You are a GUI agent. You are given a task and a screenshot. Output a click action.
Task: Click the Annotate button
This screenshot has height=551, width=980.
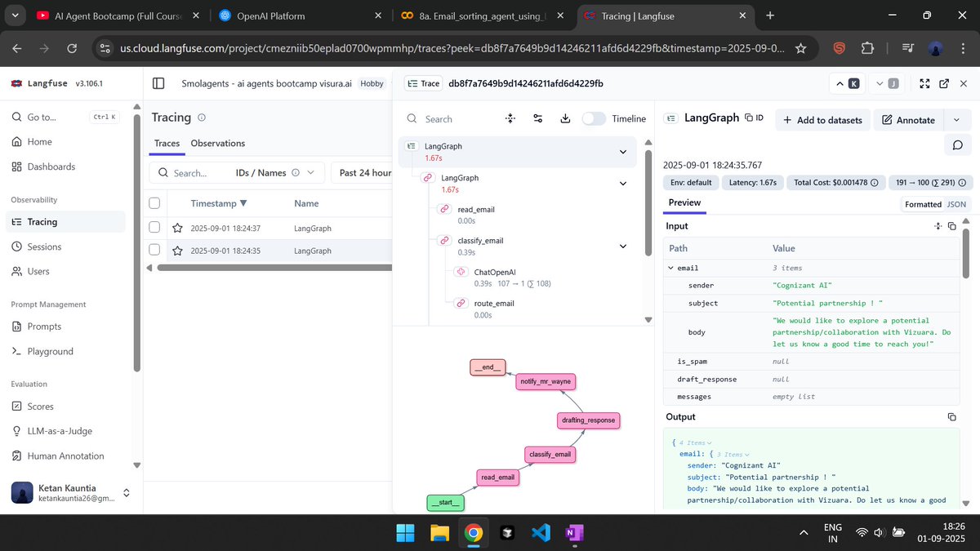coord(908,120)
